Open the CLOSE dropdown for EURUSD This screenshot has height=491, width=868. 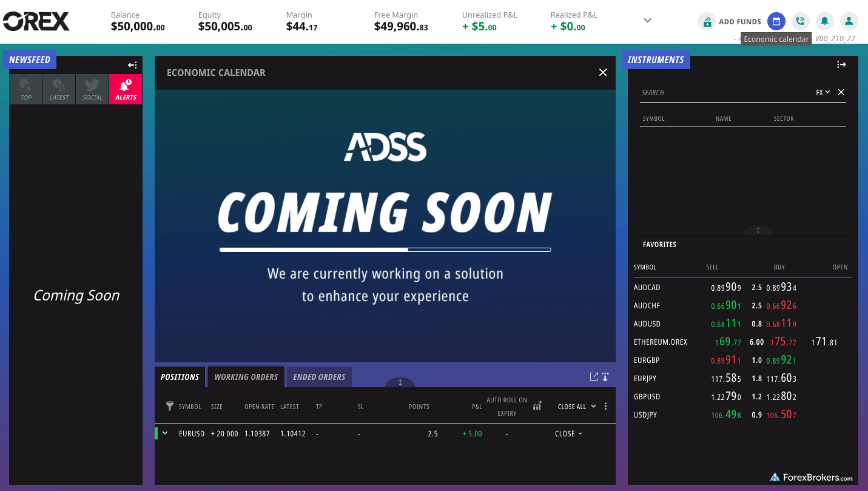(568, 434)
